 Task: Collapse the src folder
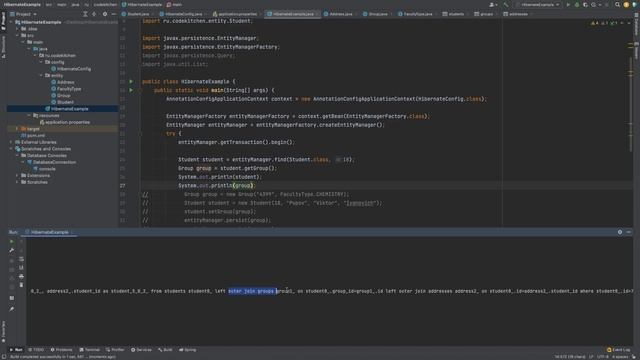coord(17,36)
